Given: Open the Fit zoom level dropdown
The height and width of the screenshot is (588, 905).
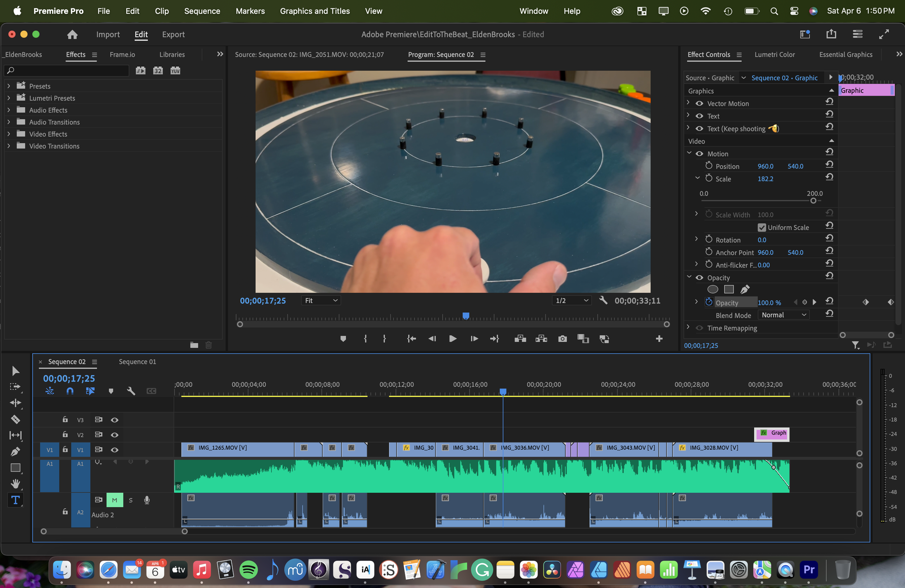Looking at the screenshot, I should click(321, 301).
